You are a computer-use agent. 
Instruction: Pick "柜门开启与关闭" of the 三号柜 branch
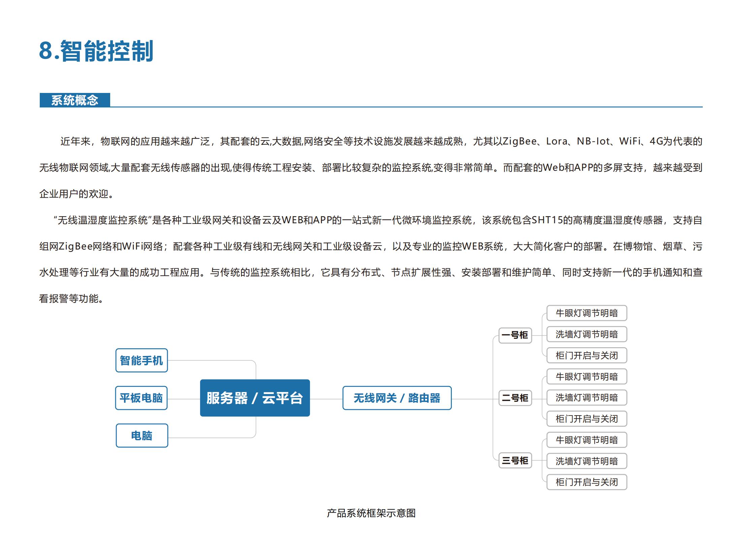point(587,482)
